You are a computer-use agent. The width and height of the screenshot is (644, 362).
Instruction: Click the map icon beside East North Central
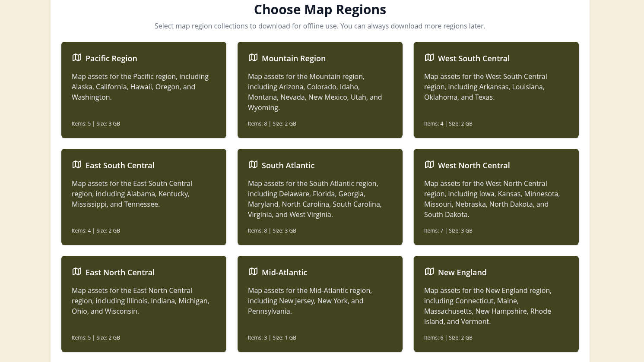pos(77,271)
